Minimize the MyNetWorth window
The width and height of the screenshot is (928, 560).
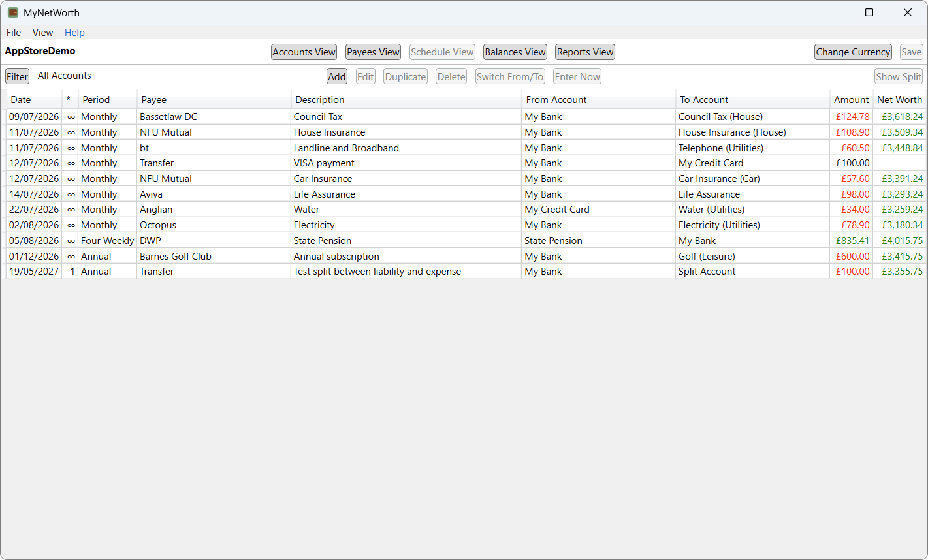click(831, 12)
